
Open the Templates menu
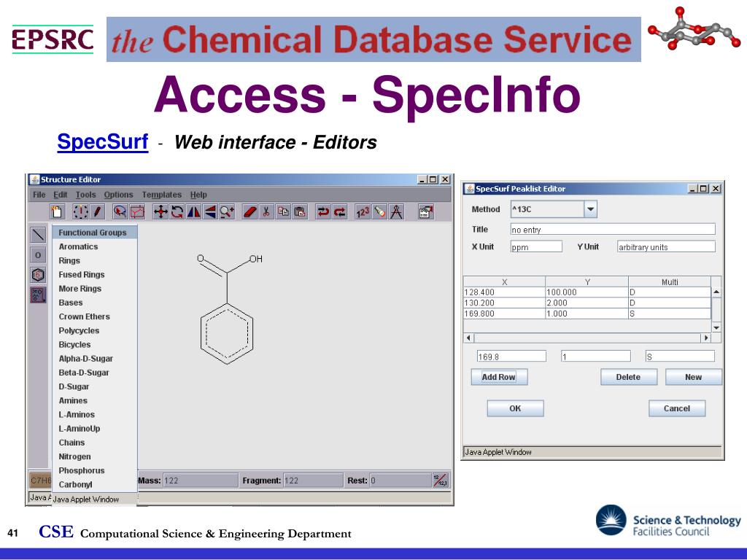161,194
